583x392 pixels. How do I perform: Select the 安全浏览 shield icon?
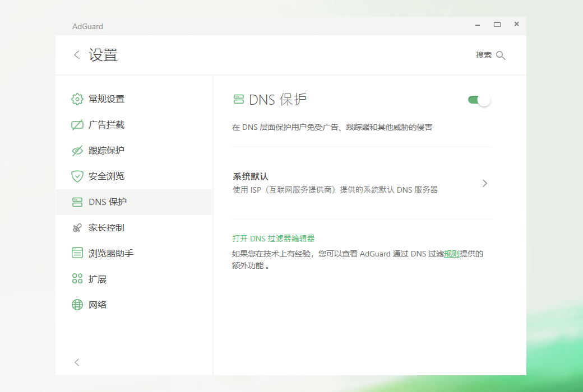tap(77, 176)
